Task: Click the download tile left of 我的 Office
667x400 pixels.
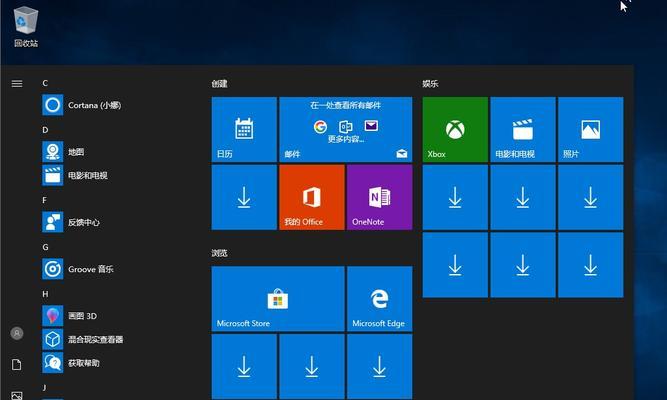Action: [x=244, y=197]
